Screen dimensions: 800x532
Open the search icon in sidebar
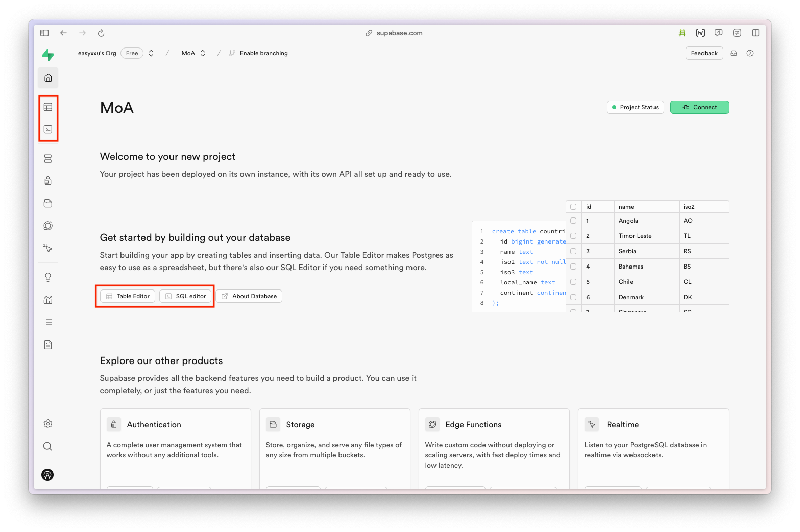(x=47, y=446)
